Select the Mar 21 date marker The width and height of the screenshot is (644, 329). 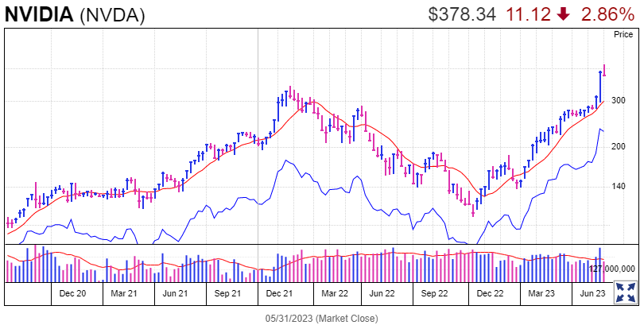124,293
